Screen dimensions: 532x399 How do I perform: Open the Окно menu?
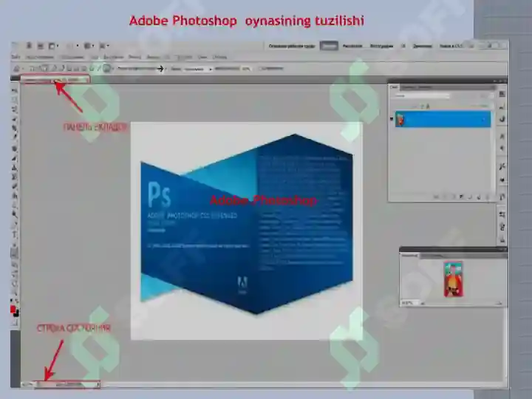coord(202,57)
